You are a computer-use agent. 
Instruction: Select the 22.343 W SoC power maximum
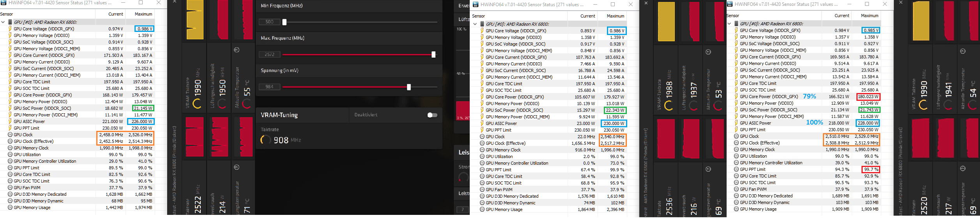point(615,110)
